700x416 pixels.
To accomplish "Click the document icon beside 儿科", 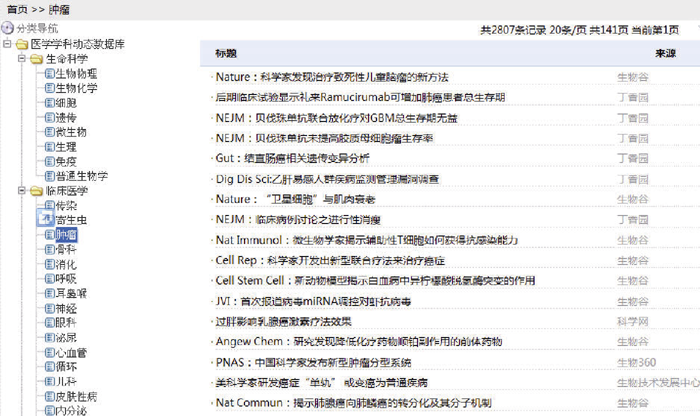I will click(x=50, y=381).
